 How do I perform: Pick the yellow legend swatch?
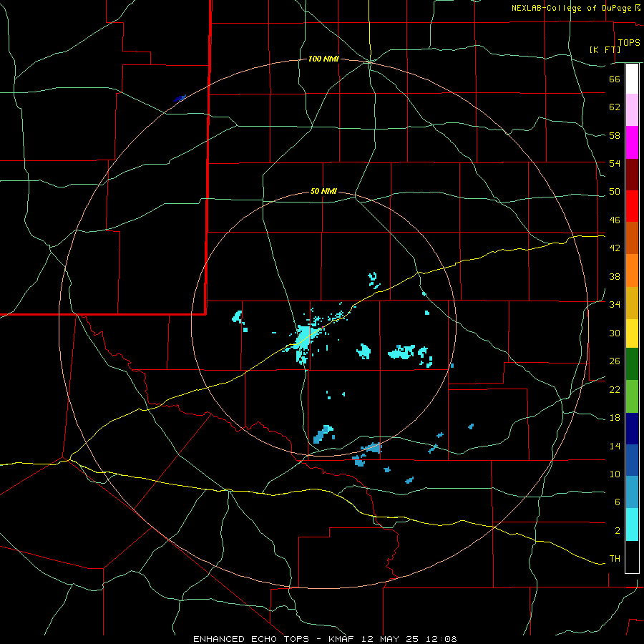[632, 333]
